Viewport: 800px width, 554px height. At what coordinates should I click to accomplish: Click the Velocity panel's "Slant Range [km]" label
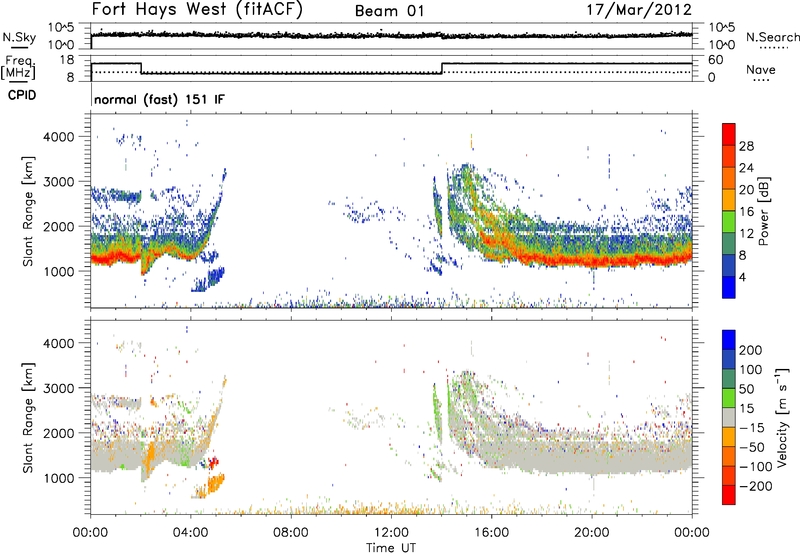tap(28, 418)
